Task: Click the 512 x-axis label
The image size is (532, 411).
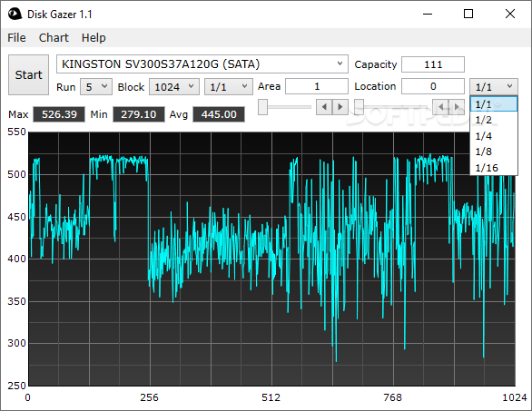Action: coord(271,397)
